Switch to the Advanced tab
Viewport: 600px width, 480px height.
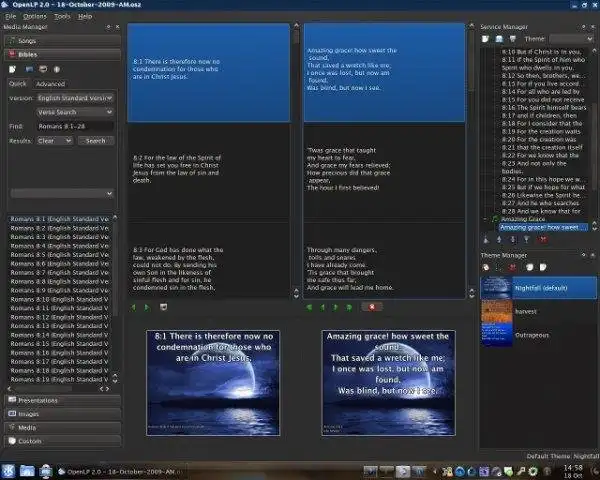click(x=50, y=84)
